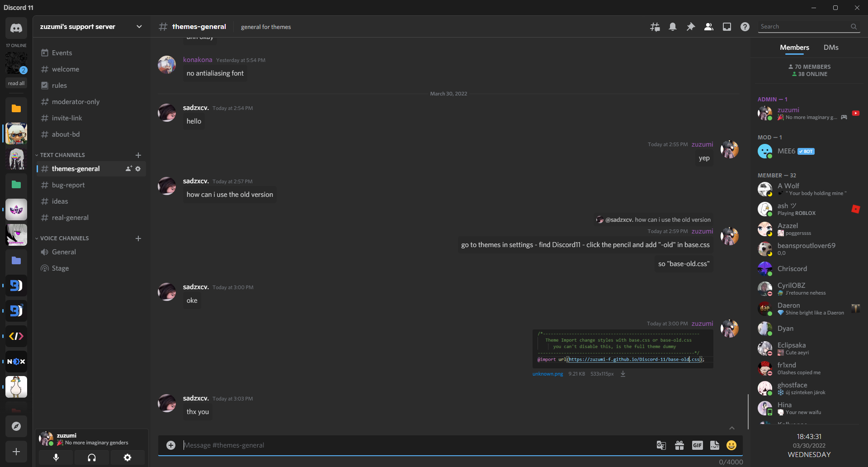Expand zuzumi's support server menu
This screenshot has width=868, height=467.
(90, 27)
